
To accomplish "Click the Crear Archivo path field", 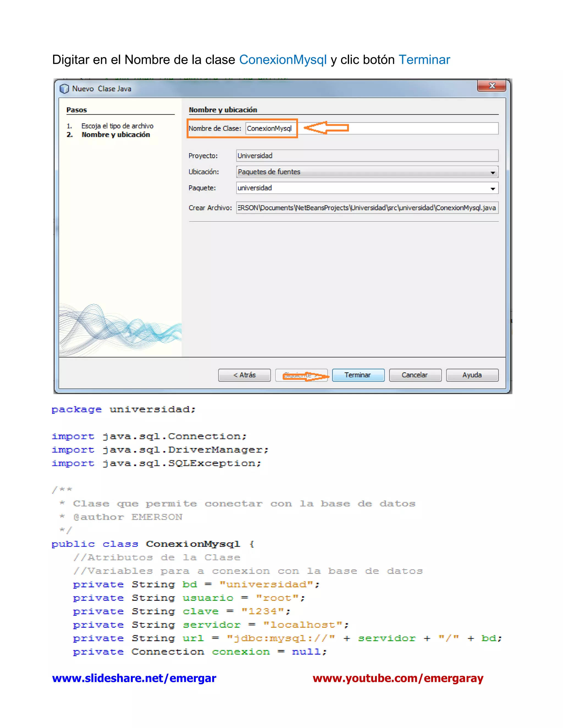I will click(367, 208).
